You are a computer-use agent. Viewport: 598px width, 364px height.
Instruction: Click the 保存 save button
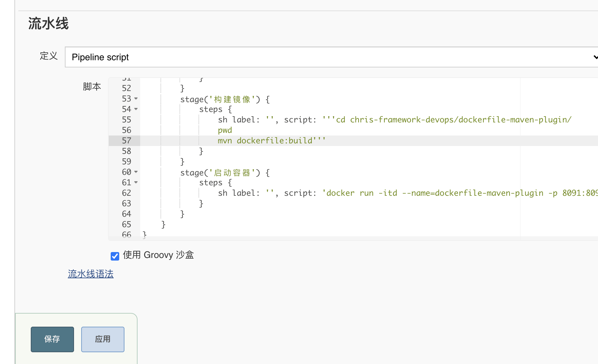[52, 339]
